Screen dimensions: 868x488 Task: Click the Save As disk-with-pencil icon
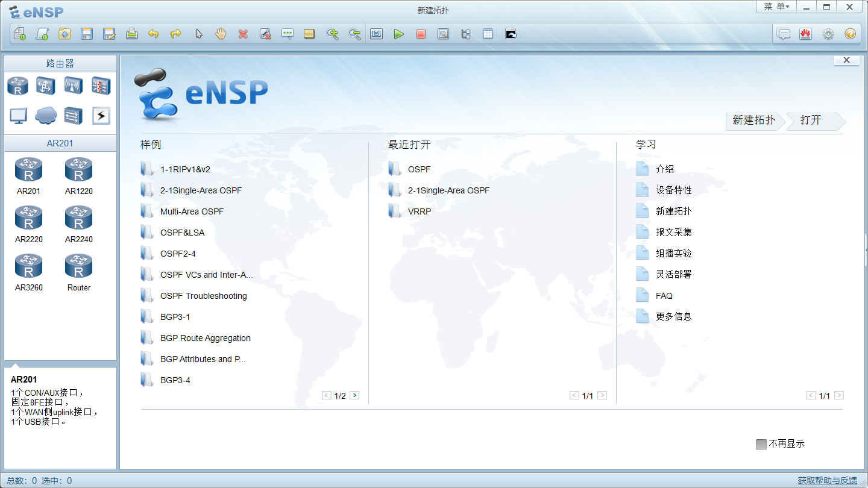click(109, 34)
